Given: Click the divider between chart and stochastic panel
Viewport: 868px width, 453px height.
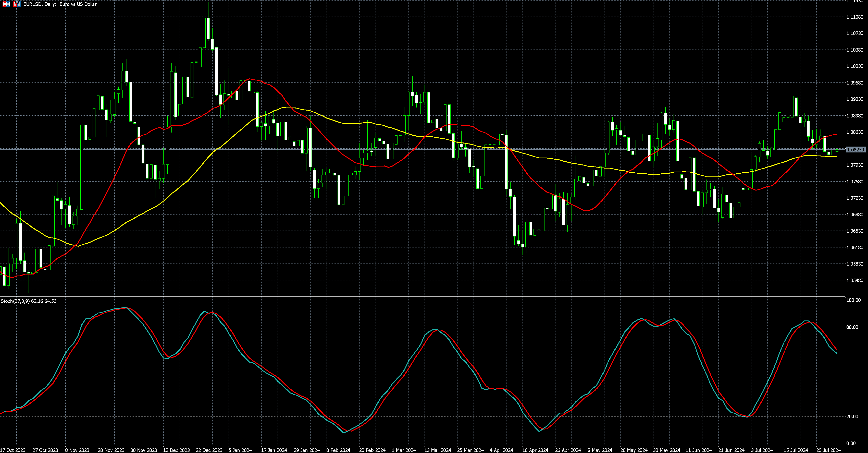Looking at the screenshot, I should (x=421, y=296).
